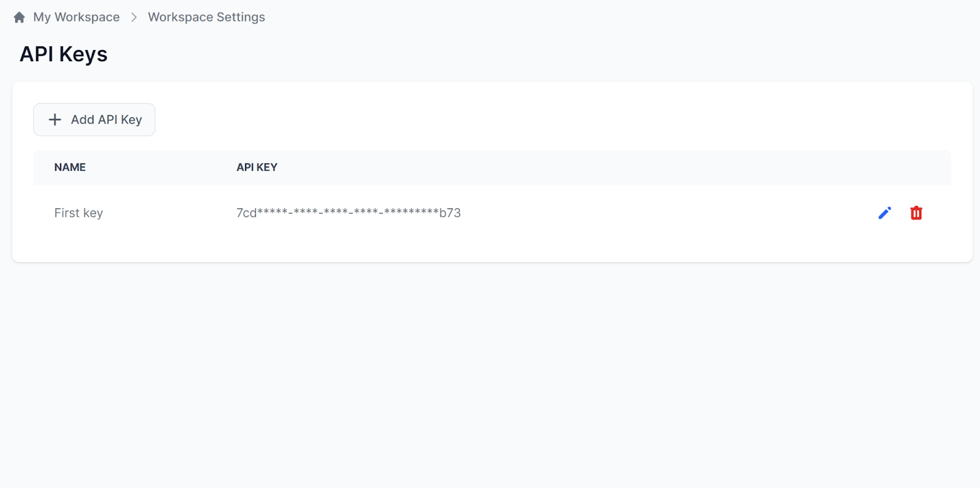The image size is (980, 488).
Task: Click the red trash icon to delete First key
Action: [x=916, y=212]
